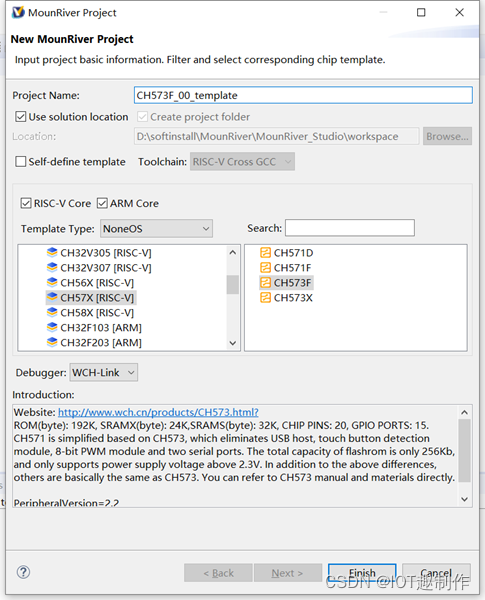This screenshot has width=485, height=600.
Task: Select CH32V307 [RISC-V] in series list
Action: click(106, 268)
